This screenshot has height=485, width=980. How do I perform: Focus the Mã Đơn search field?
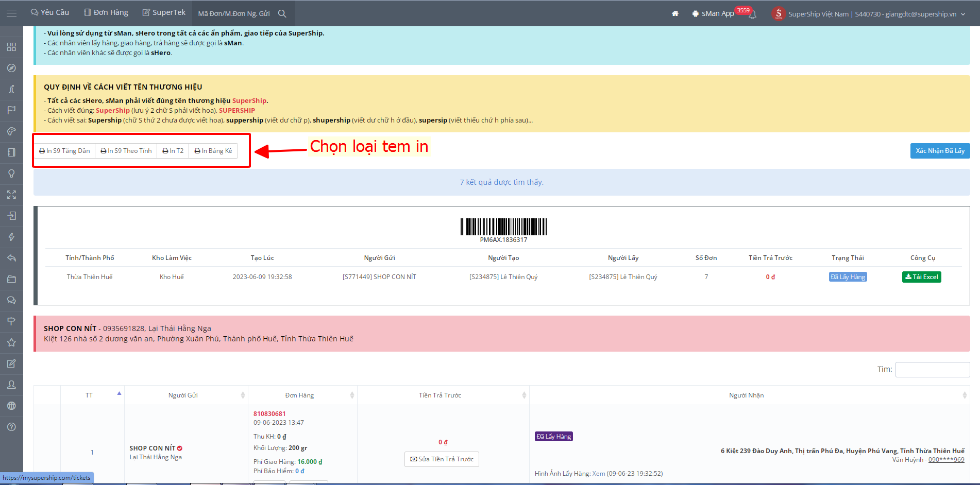point(235,13)
